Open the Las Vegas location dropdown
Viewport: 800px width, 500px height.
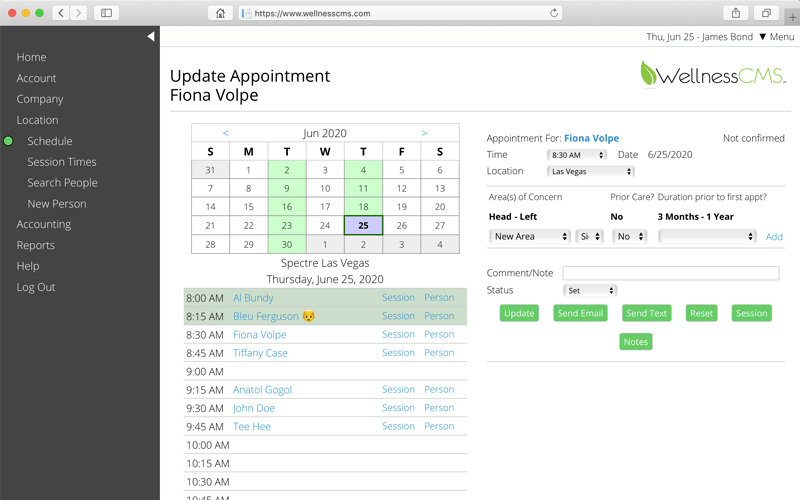click(x=590, y=171)
